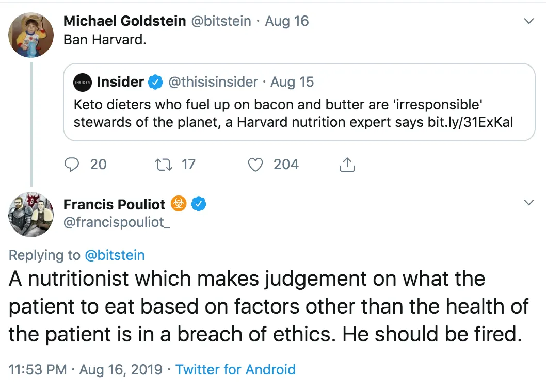Viewport: 546px width, 392px height.
Task: Click the Aug 16 tweet date
Action: pos(287,21)
